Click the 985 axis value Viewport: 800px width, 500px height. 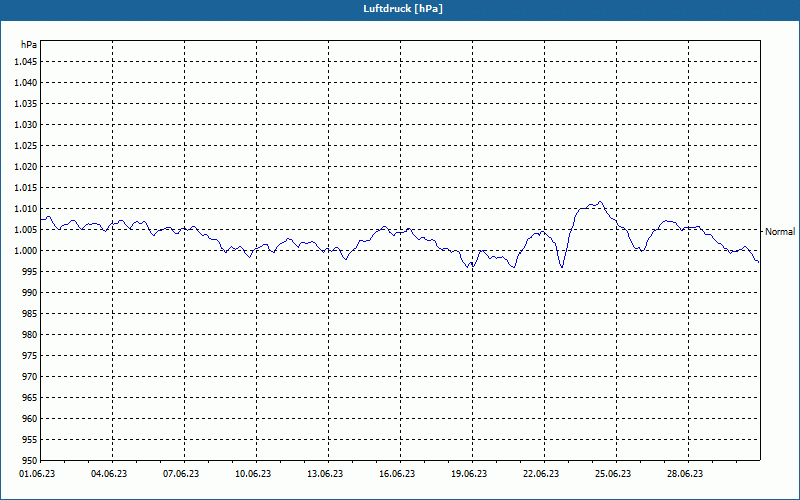coord(30,314)
